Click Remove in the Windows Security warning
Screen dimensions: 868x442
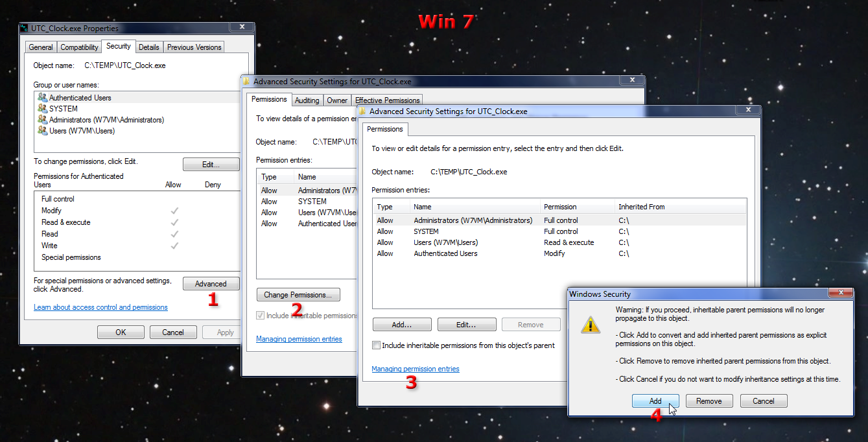click(709, 401)
